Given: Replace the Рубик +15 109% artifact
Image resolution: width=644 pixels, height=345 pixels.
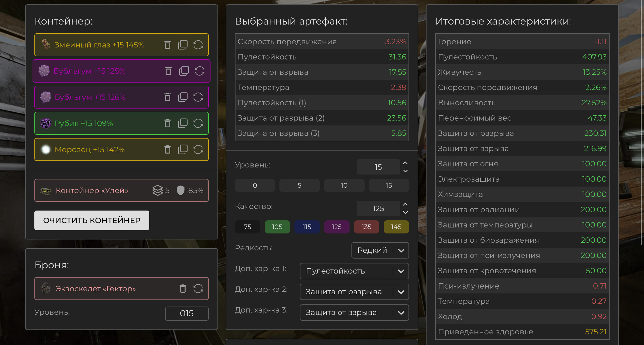Looking at the screenshot, I should pyautogui.click(x=198, y=123).
